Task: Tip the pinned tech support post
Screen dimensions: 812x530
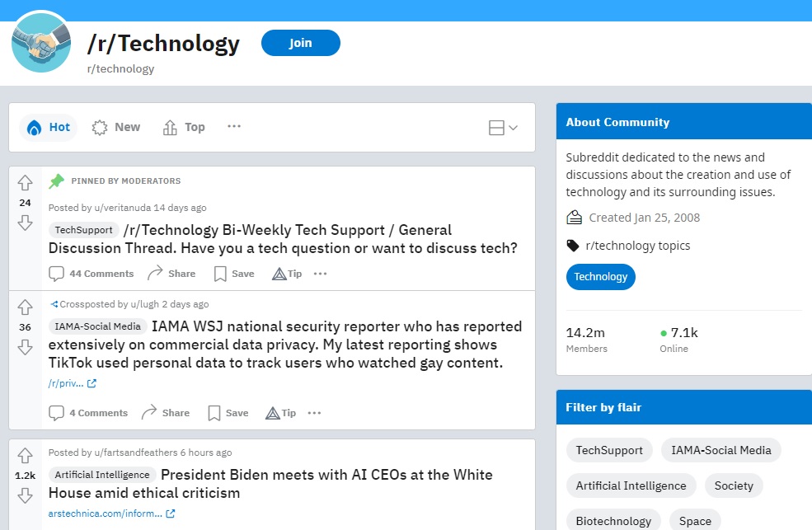Action: [286, 273]
